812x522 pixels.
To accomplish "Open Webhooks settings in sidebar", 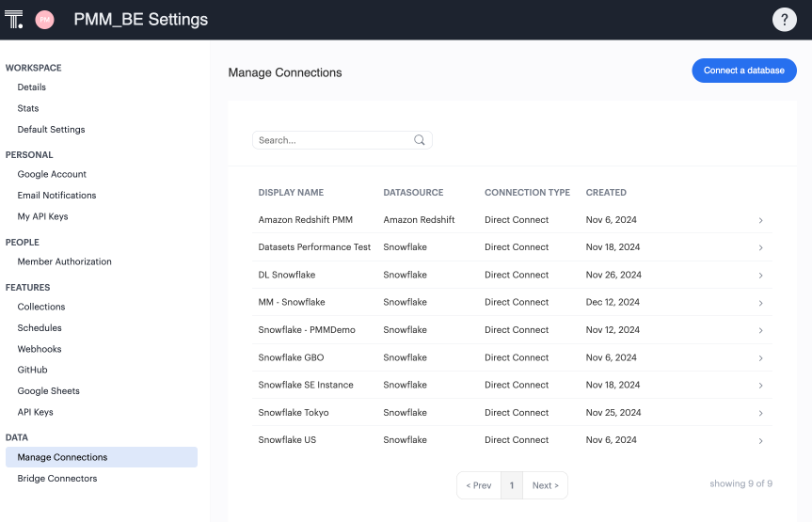I will tap(40, 349).
